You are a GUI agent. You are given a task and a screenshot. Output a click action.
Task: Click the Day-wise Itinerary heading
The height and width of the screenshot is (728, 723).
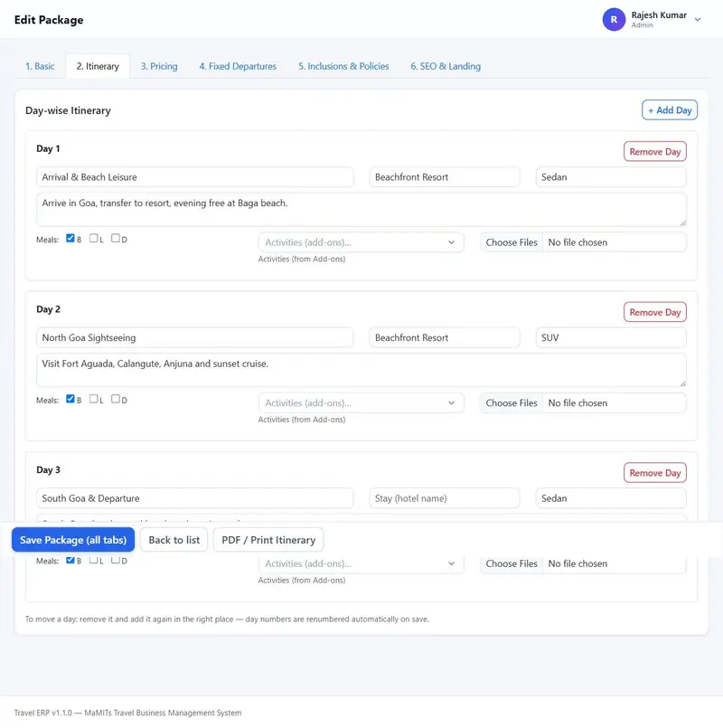(x=68, y=110)
